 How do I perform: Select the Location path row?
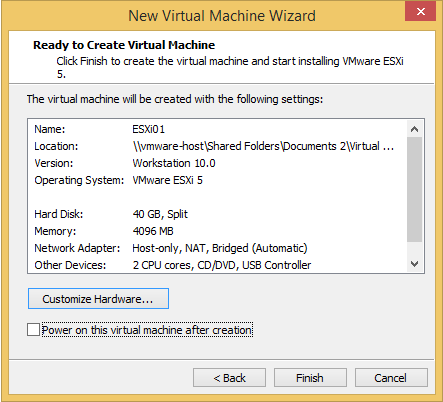pyautogui.click(x=217, y=146)
